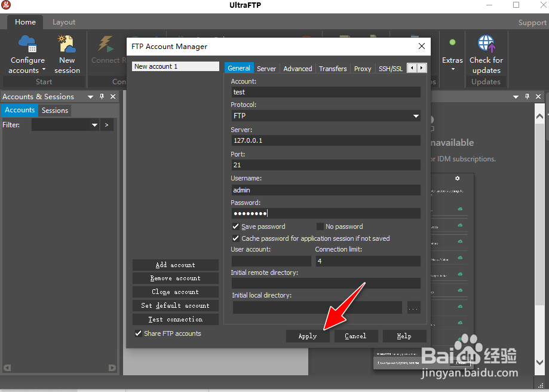Click the left arrow of the accounts panel scrollbar
Screen dimensions: 549x392
7,368
